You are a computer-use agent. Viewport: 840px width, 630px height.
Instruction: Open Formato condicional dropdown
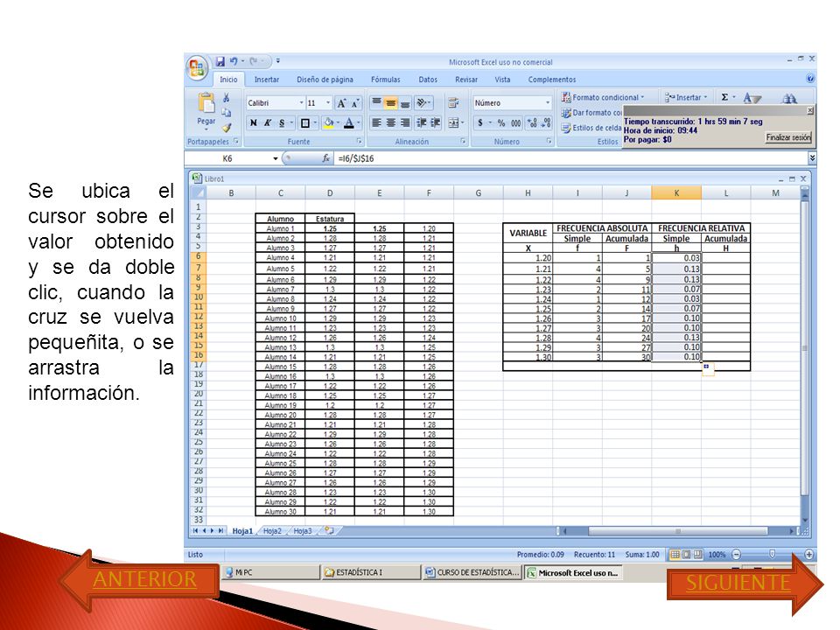[x=603, y=97]
